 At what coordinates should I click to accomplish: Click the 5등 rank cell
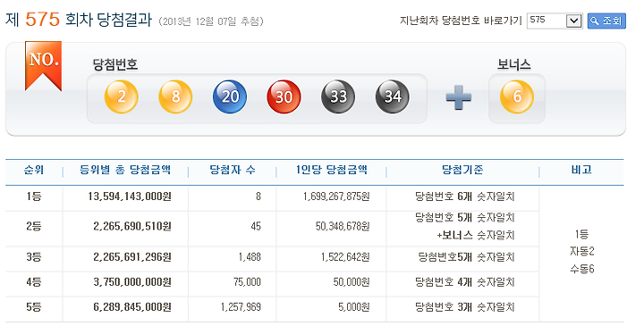tap(34, 307)
